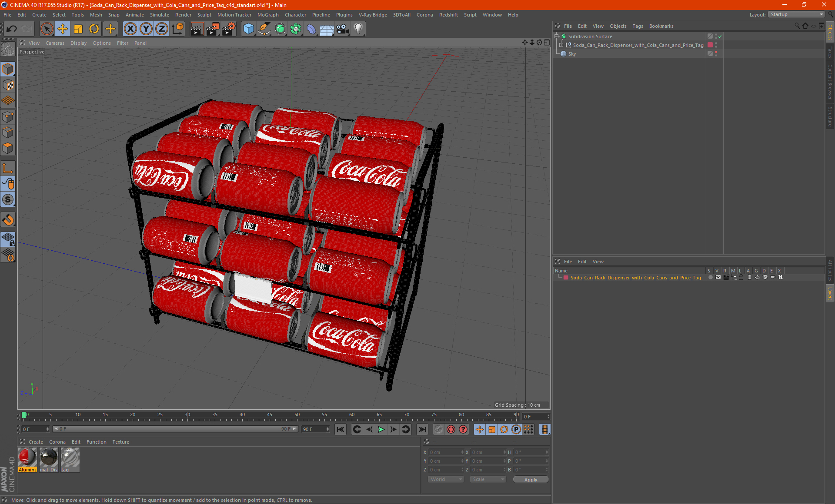
Task: Click the timeline preview range slider
Action: [175, 429]
